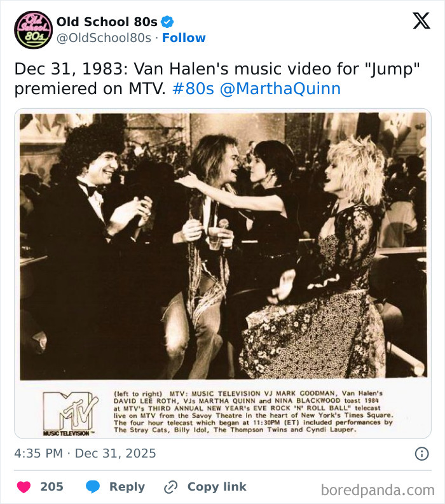This screenshot has height=504, width=445.
Task: Click the Old School 80s display name
Action: (107, 22)
